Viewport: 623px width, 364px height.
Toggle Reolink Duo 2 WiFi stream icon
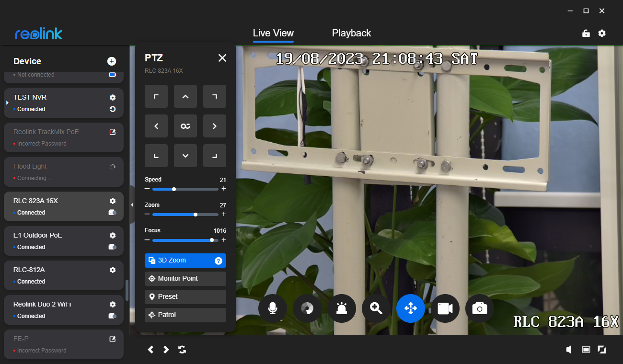[112, 316]
